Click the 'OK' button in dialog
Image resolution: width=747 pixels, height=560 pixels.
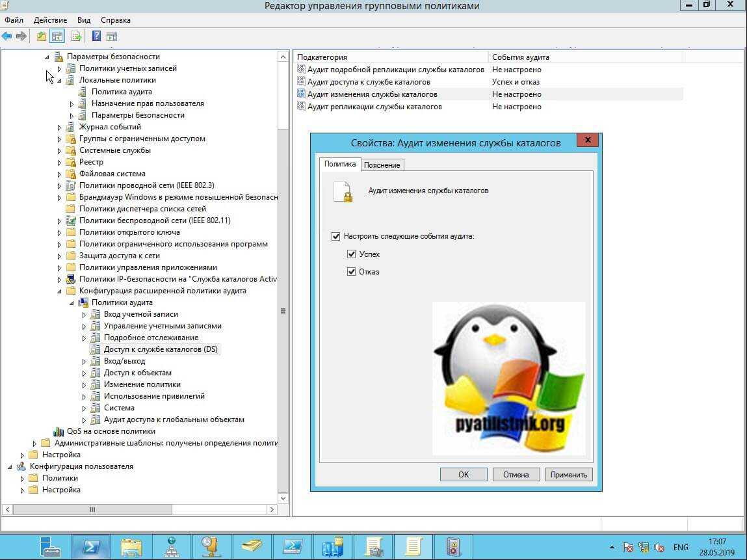point(463,475)
